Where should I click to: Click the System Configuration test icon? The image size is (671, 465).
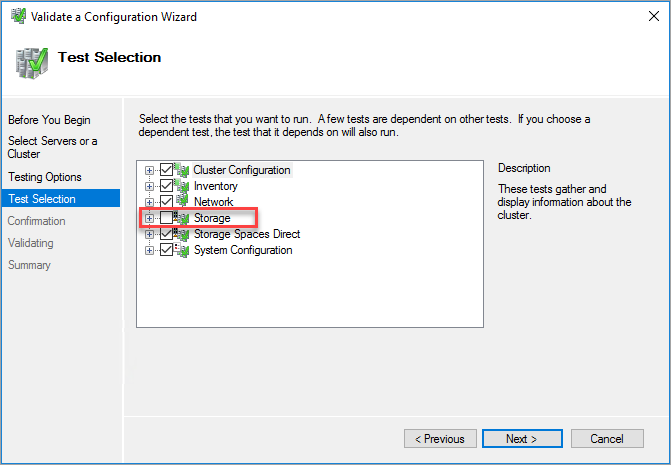(x=182, y=250)
